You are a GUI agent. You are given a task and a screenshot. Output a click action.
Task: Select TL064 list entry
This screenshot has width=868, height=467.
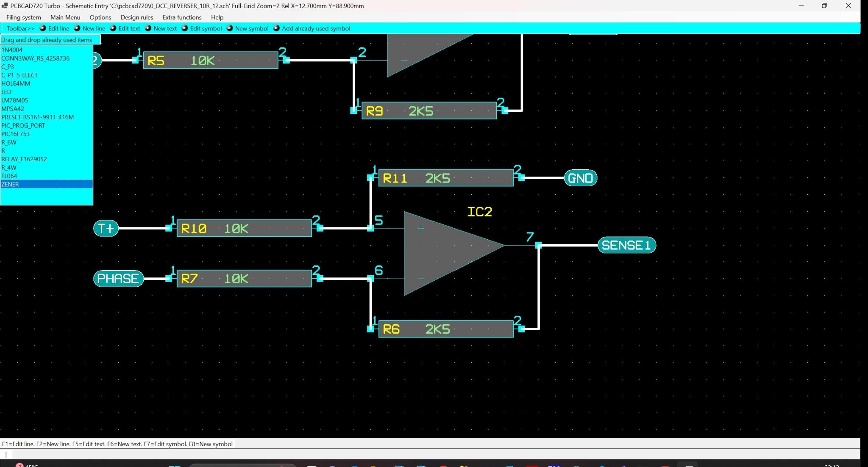coord(47,176)
